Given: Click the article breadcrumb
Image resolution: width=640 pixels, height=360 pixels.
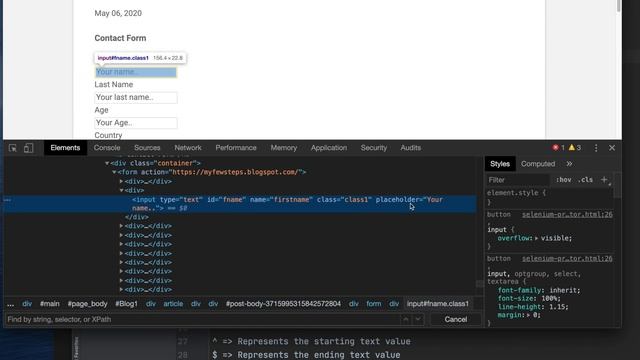Looking at the screenshot, I should pos(173,304).
